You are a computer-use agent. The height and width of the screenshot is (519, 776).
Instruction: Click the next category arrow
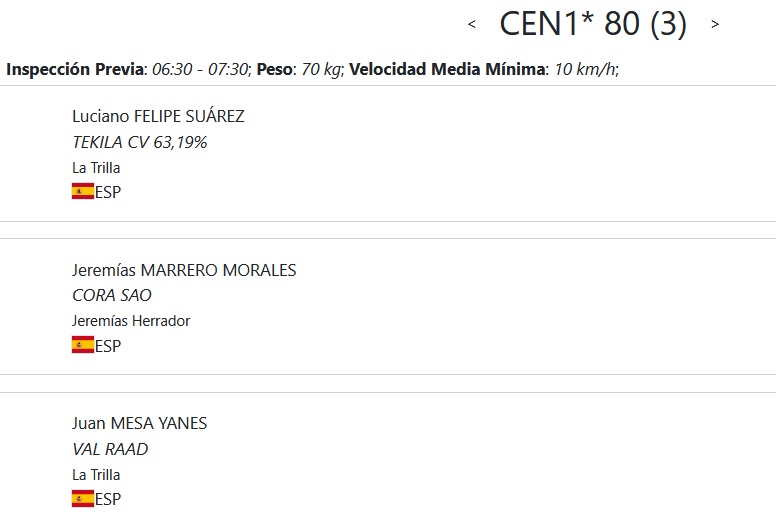[715, 24]
